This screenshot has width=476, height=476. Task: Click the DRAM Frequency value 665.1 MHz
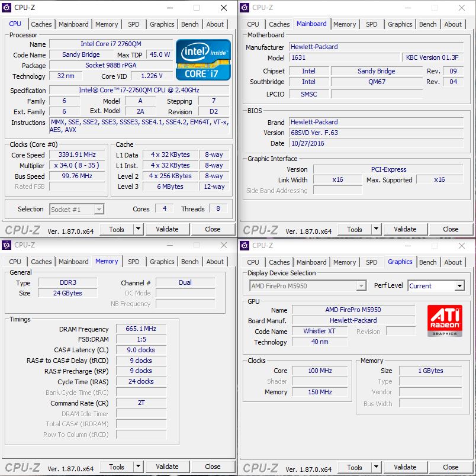(x=141, y=329)
